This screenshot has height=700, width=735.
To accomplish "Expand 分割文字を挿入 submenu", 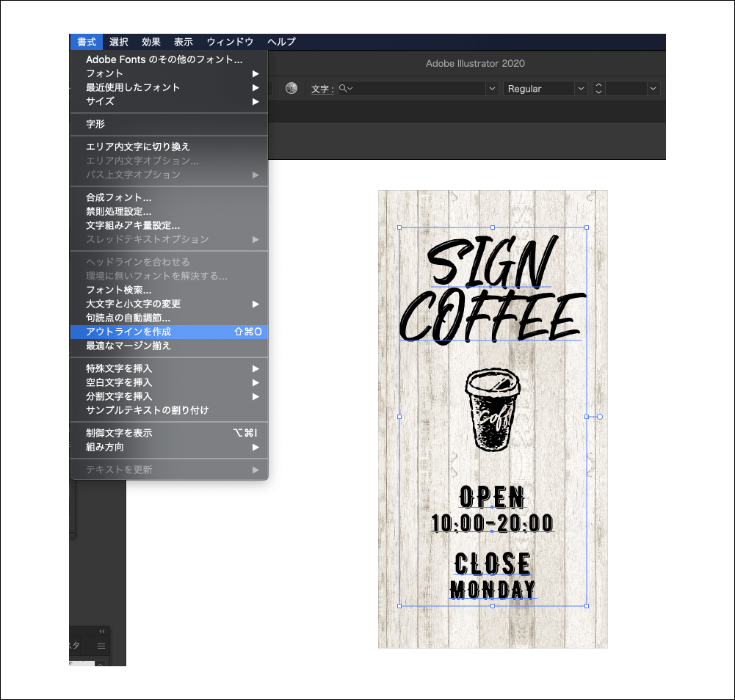I will (169, 396).
